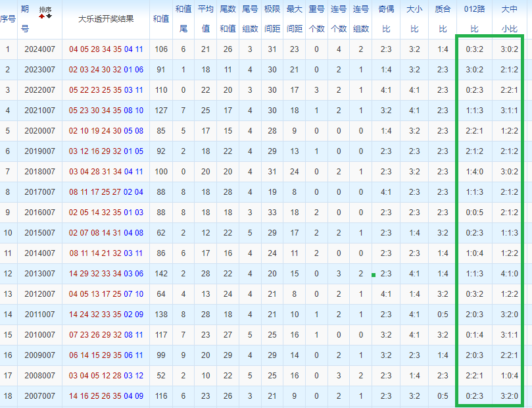Click the 4:1:0 ratio cell
Viewport: 532px width, 408px height.
(509, 274)
